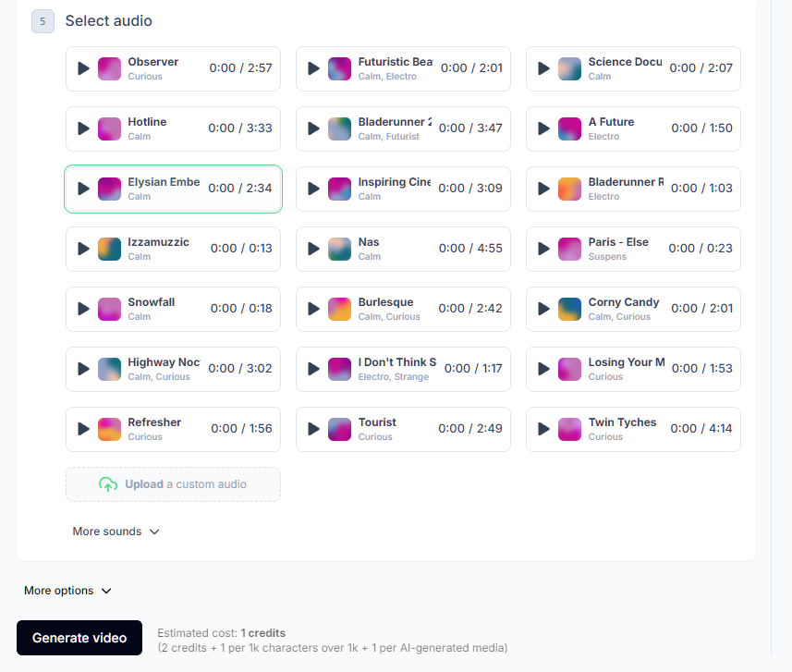Upload a custom audio file
This screenshot has width=792, height=672.
pyautogui.click(x=173, y=484)
